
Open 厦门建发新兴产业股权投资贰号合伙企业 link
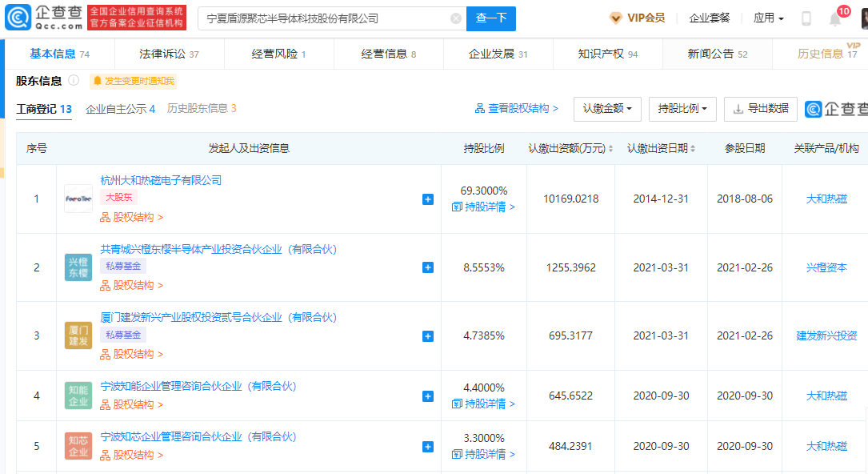(218, 317)
